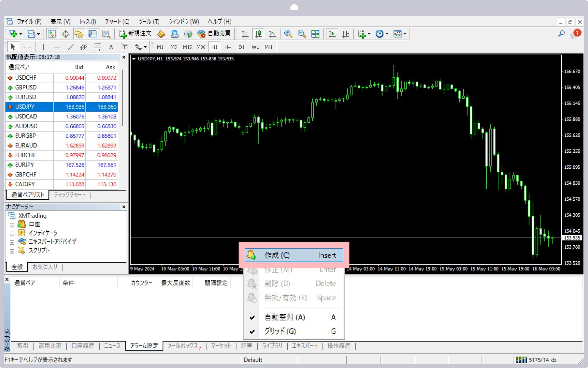The height and width of the screenshot is (368, 588).
Task: Select the cursor arrow tool
Action: pyautogui.click(x=13, y=47)
